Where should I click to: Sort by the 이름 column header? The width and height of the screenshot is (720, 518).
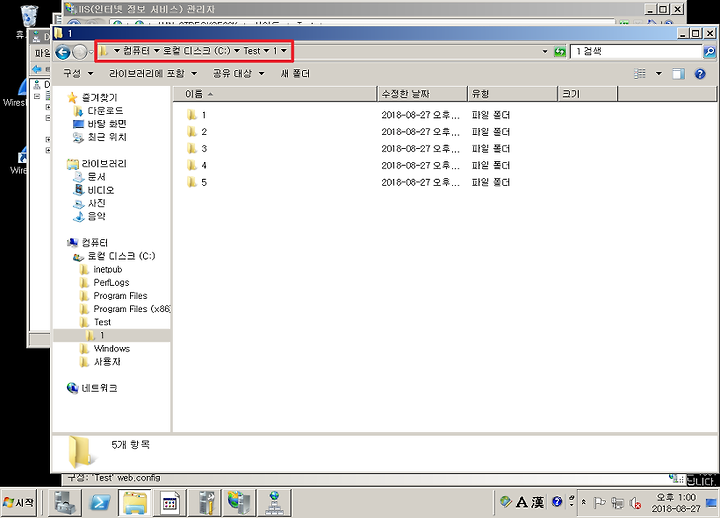275,94
